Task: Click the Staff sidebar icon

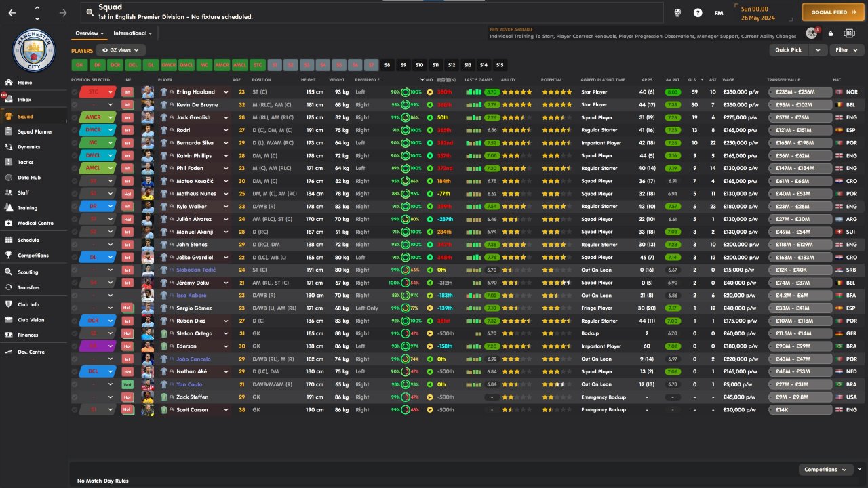Action: click(x=8, y=192)
